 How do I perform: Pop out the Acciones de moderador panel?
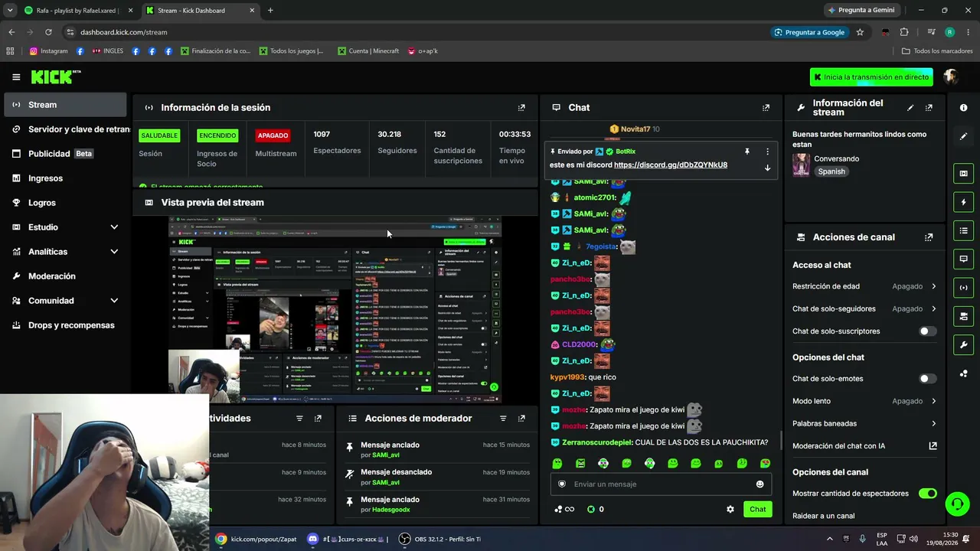click(x=521, y=419)
